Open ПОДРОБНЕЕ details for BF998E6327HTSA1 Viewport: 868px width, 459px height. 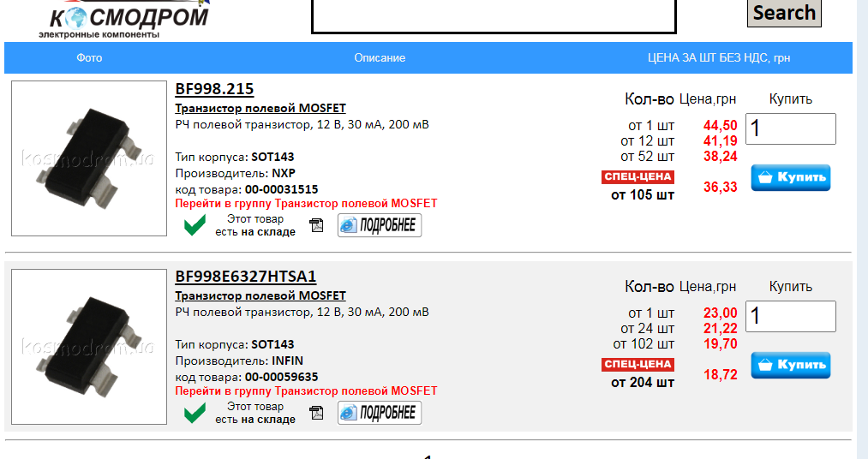click(380, 413)
